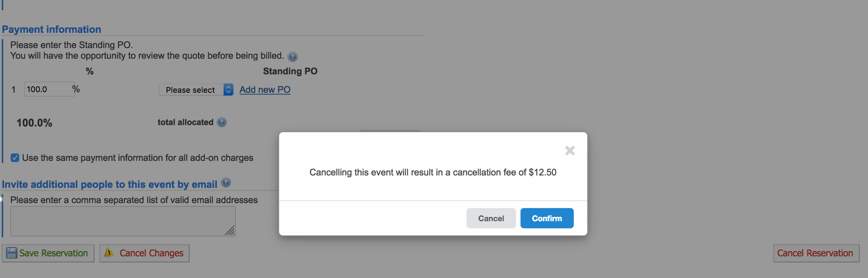The image size is (868, 278).
Task: Click the Invite additional people heading text
Action: [x=110, y=184]
